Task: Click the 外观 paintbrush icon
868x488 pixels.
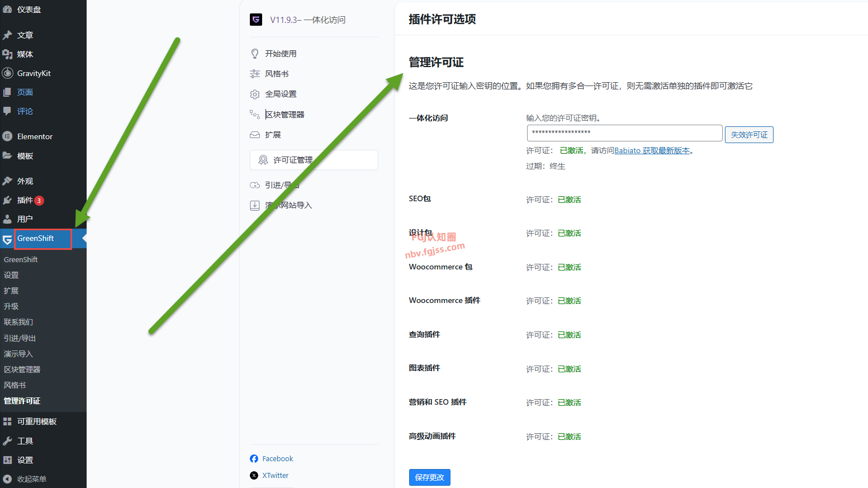Action: click(x=7, y=181)
